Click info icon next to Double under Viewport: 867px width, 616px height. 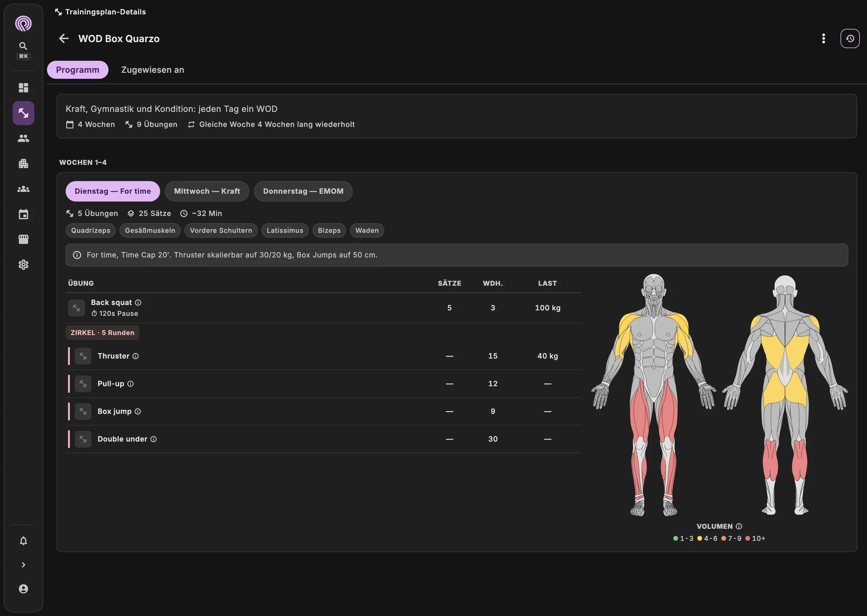click(153, 439)
